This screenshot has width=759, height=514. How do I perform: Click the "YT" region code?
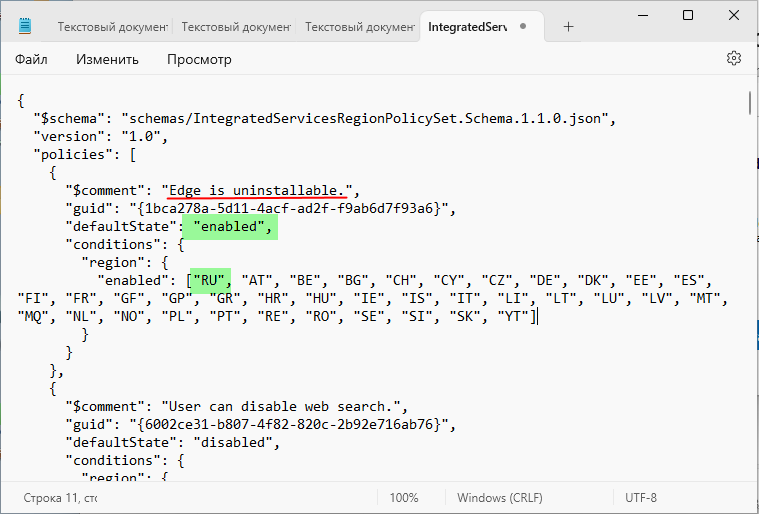pyautogui.click(x=514, y=317)
